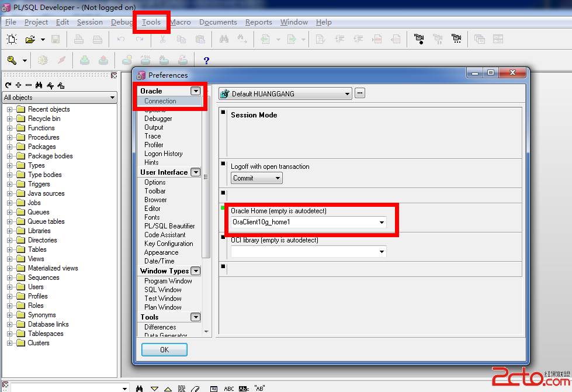Screen dimensions: 572x392
Task: Click the Find binoculars icon in main toolbar
Action: (x=224, y=39)
